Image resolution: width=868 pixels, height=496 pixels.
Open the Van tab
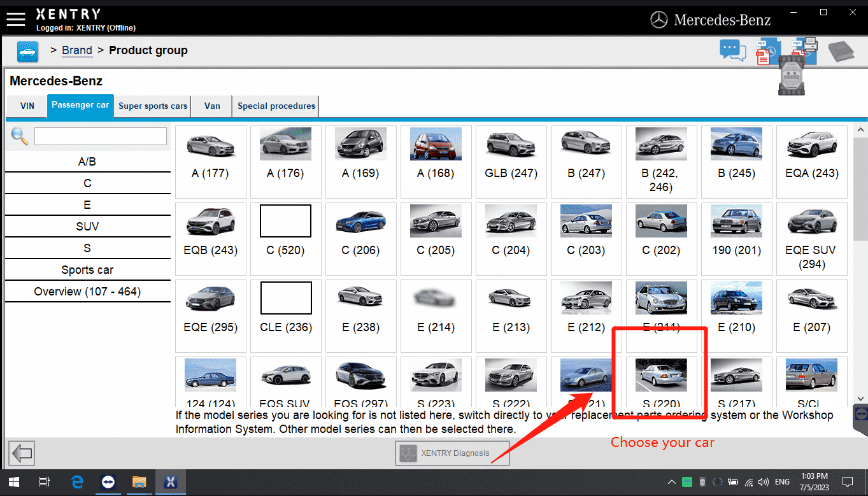(212, 106)
